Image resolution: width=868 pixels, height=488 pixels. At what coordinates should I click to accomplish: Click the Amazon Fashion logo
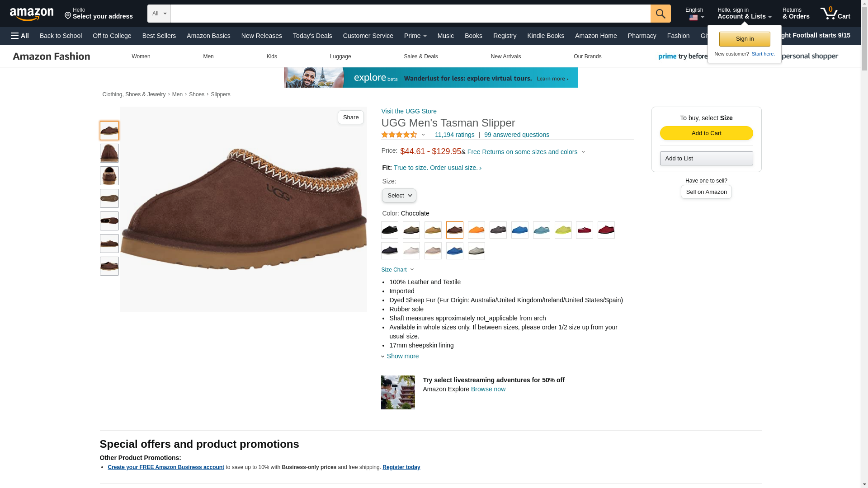pyautogui.click(x=52, y=56)
